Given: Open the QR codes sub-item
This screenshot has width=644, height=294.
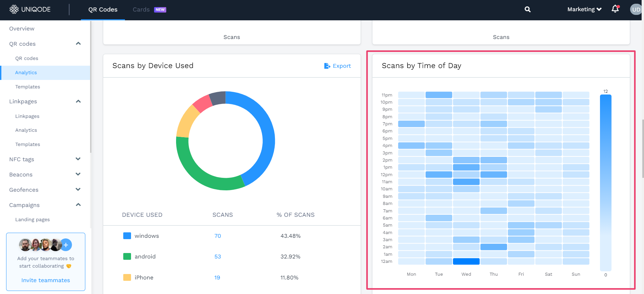Looking at the screenshot, I should [x=27, y=58].
